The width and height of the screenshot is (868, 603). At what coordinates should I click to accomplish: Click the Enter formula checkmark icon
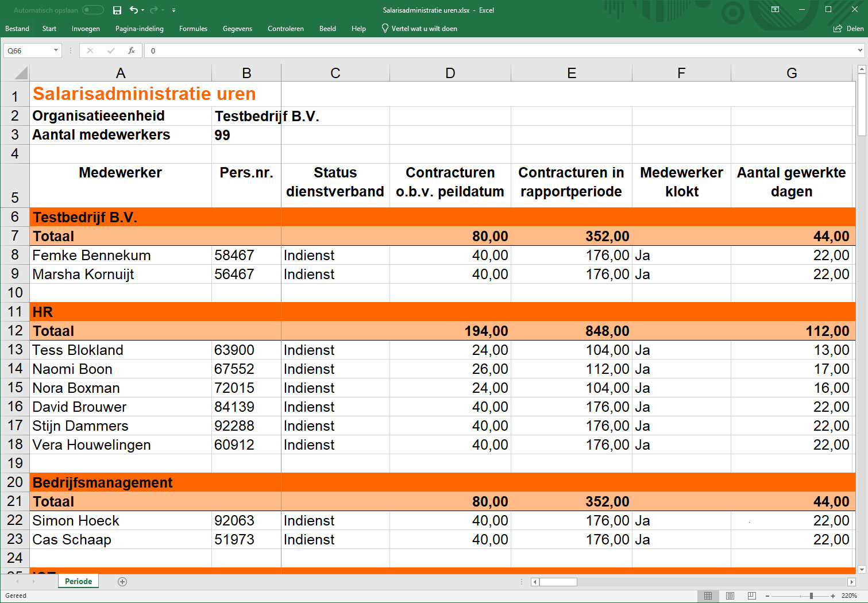(111, 51)
